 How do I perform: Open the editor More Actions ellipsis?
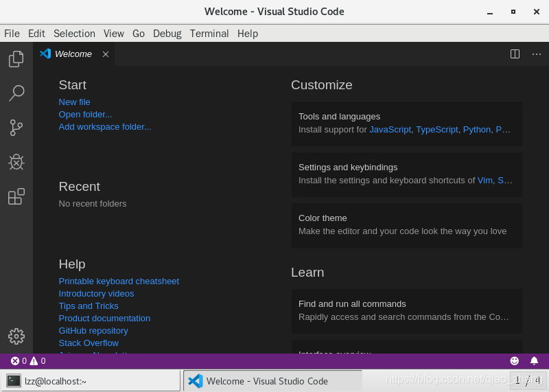click(x=537, y=54)
